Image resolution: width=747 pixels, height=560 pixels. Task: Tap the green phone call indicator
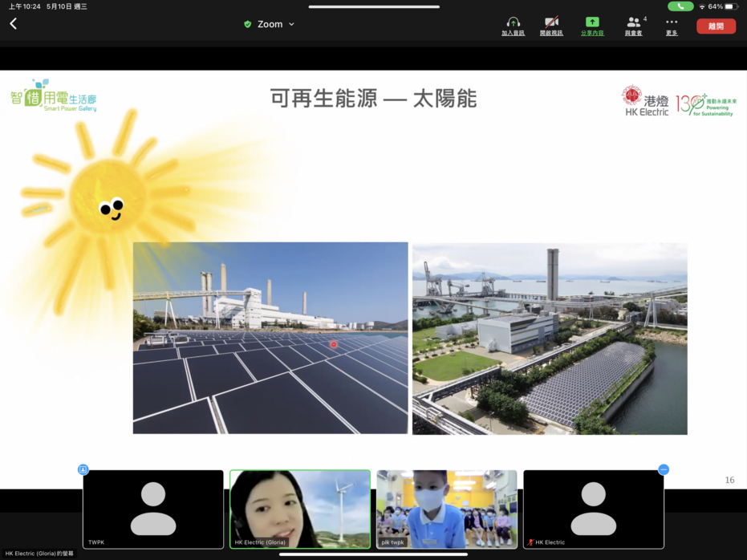click(680, 6)
